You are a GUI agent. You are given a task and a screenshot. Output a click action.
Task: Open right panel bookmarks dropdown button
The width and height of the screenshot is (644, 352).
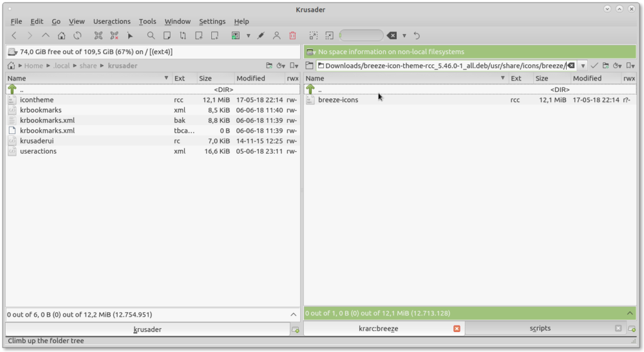(x=630, y=65)
